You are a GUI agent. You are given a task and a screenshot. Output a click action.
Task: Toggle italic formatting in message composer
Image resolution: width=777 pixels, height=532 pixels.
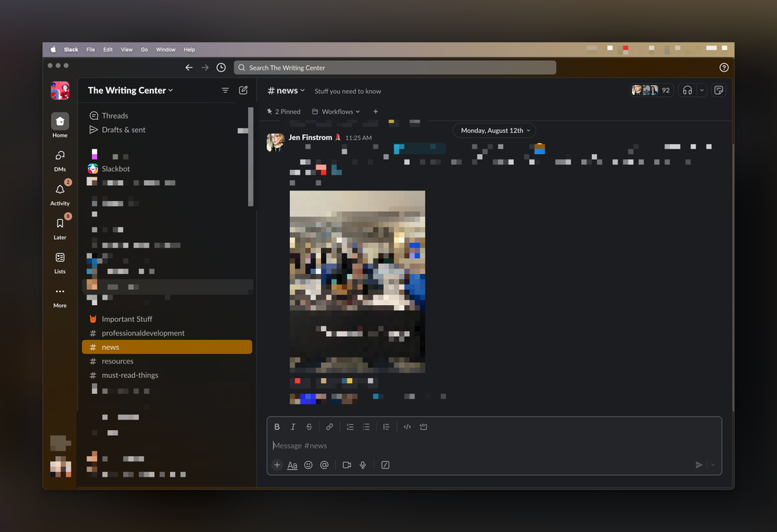click(x=293, y=427)
